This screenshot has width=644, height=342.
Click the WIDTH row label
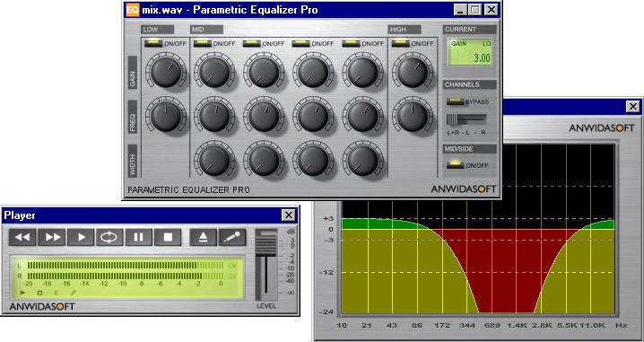(133, 161)
